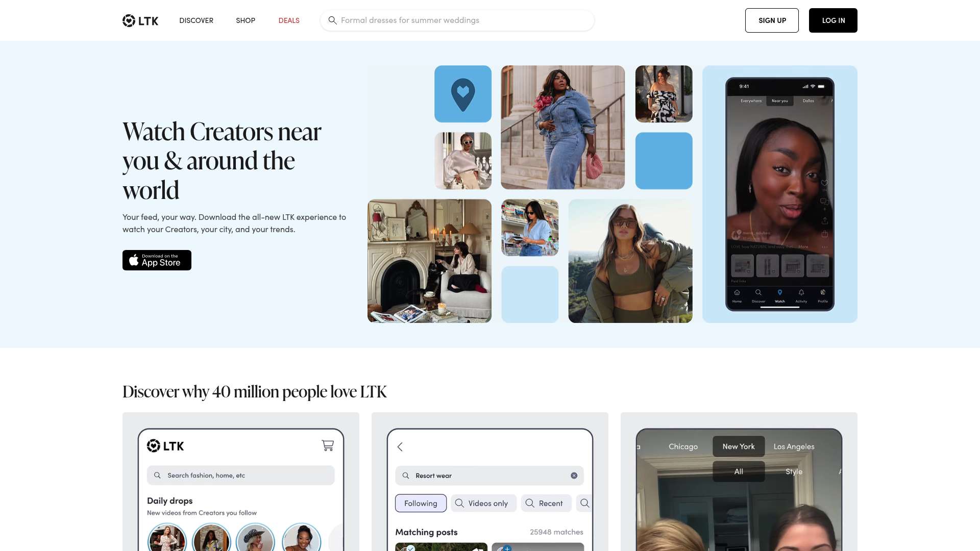Tap the Profile icon in the phone nav bar
This screenshot has width=980, height=551.
coord(823,292)
